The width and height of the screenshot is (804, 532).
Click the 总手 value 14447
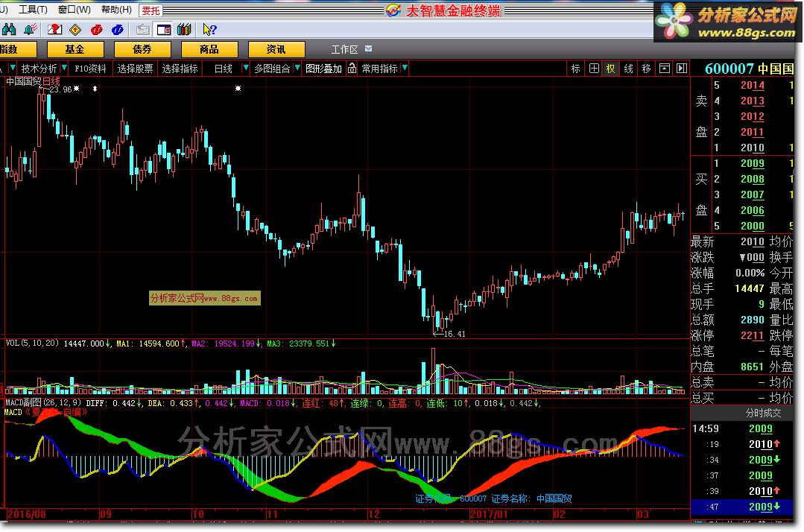[x=749, y=288]
